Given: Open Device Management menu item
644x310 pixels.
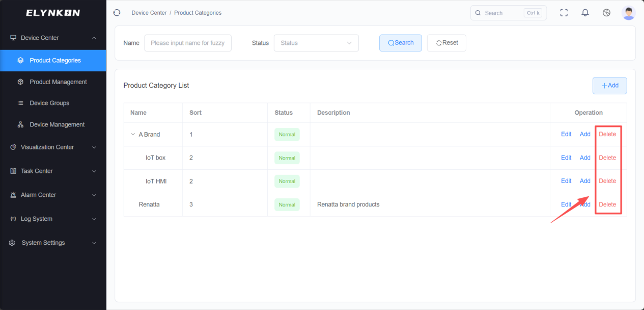Looking at the screenshot, I should (53, 124).
